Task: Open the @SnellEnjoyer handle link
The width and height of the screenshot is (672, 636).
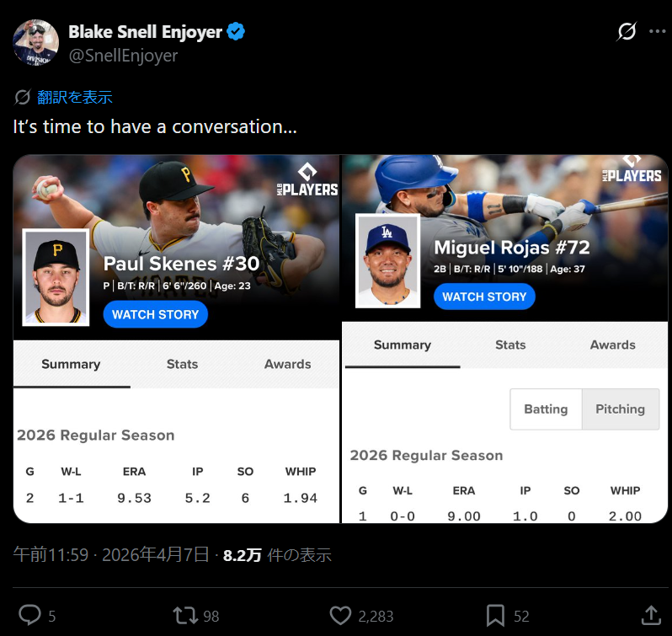Action: [123, 56]
